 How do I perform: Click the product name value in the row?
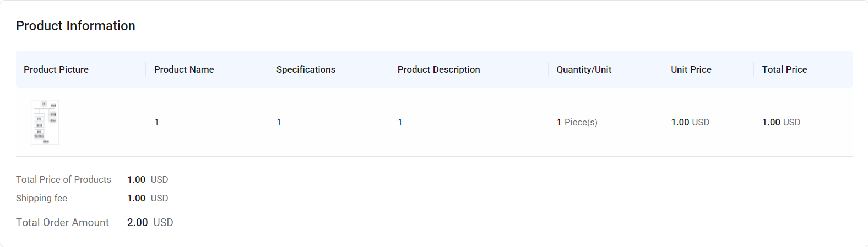[x=156, y=122]
